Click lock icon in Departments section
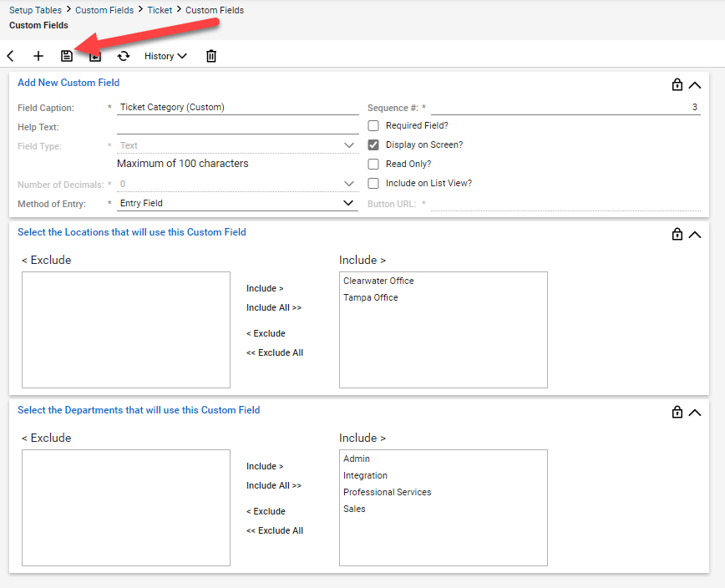Screen dimensions: 725x588 [677, 412]
